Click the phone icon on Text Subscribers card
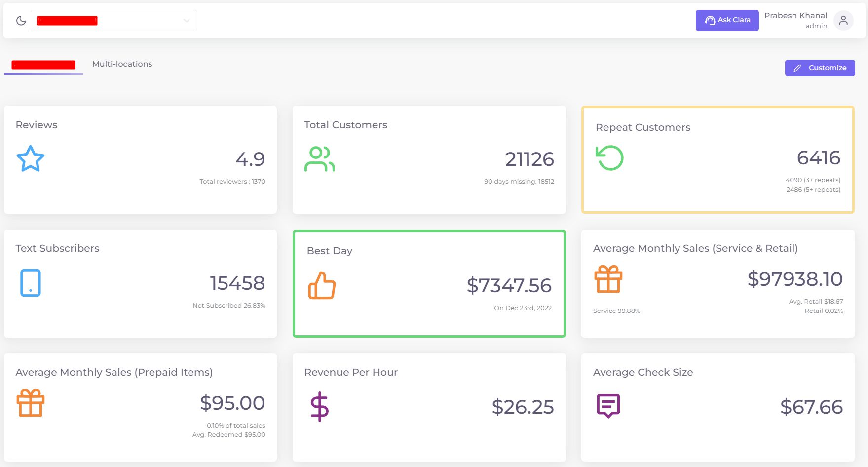The width and height of the screenshot is (868, 467). [30, 283]
